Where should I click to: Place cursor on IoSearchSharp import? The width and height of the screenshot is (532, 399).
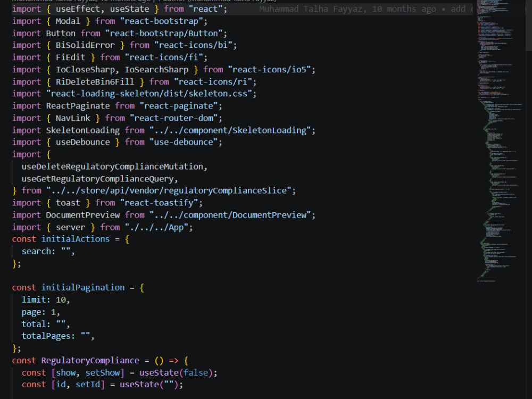[x=156, y=70]
